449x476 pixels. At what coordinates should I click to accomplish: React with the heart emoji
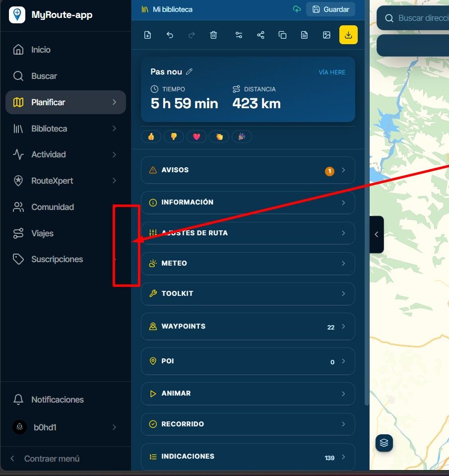196,136
